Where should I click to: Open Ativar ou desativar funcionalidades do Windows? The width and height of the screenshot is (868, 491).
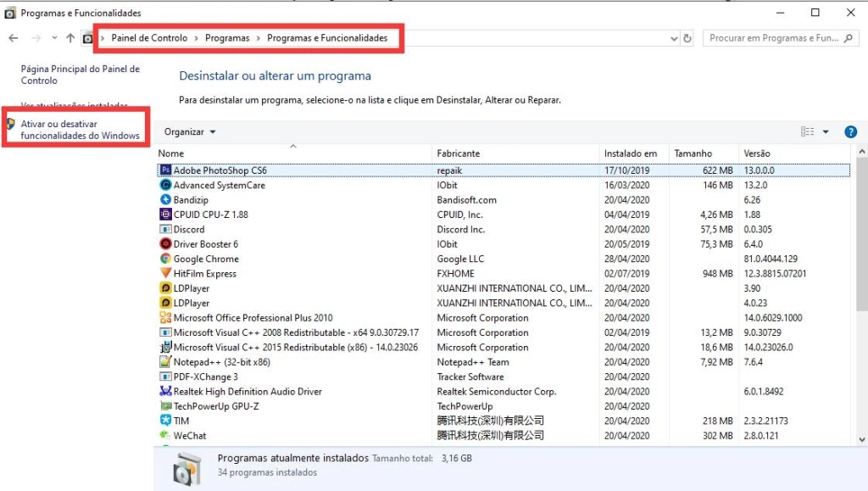tap(80, 130)
